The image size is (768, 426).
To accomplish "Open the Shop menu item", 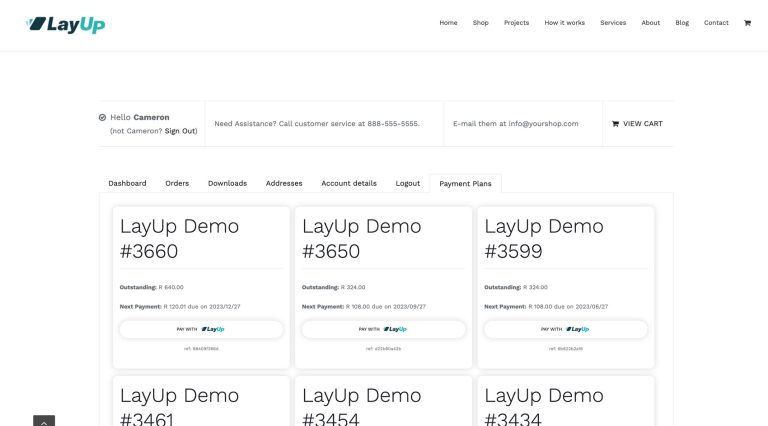I will coord(481,23).
